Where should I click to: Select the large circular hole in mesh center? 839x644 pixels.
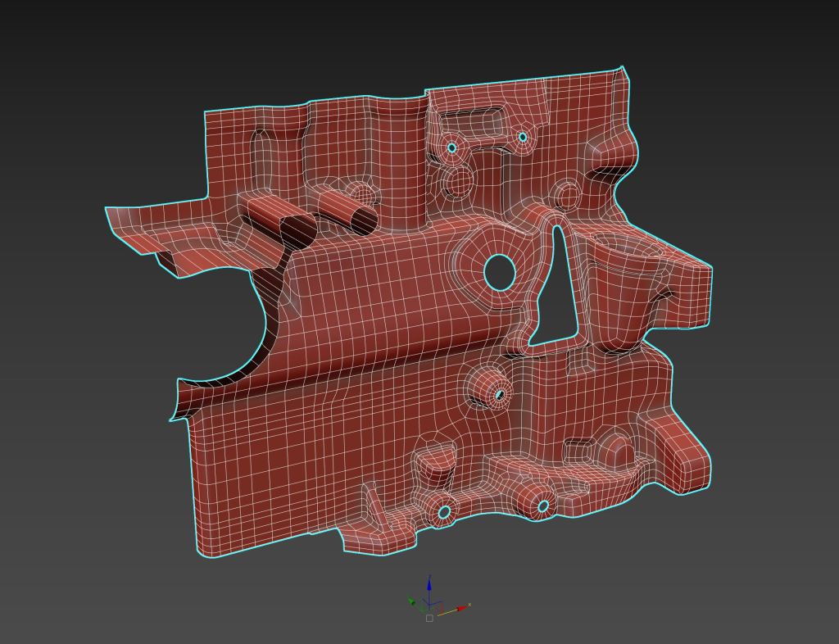coord(499,272)
